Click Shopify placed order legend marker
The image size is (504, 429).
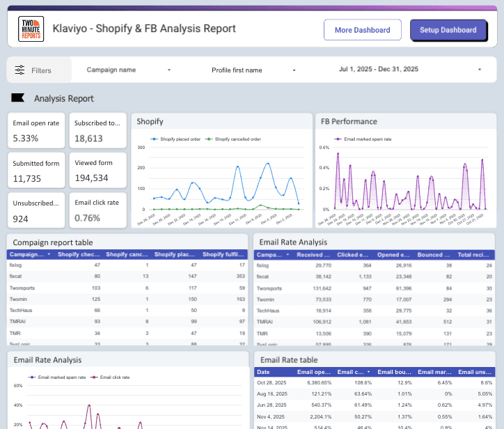click(154, 139)
